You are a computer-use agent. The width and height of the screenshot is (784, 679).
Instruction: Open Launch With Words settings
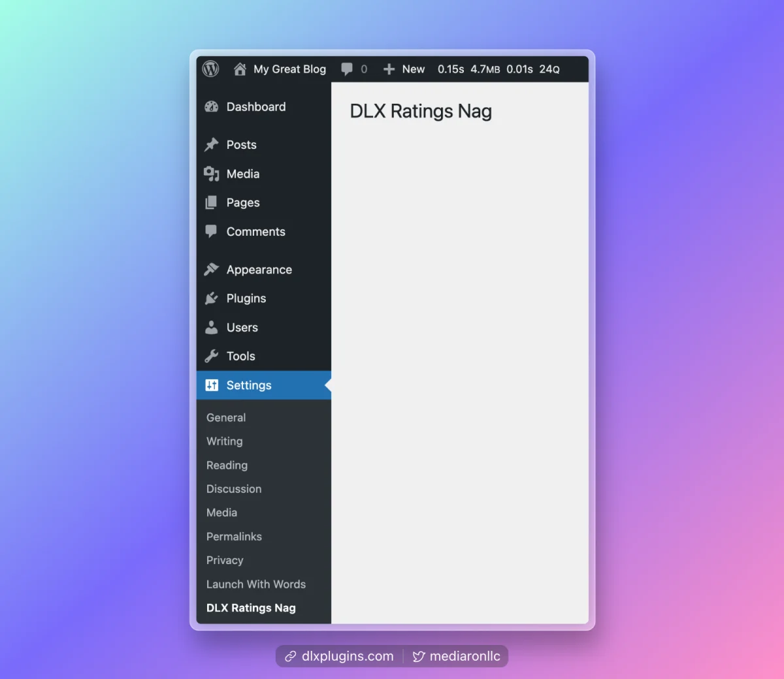[x=256, y=584]
